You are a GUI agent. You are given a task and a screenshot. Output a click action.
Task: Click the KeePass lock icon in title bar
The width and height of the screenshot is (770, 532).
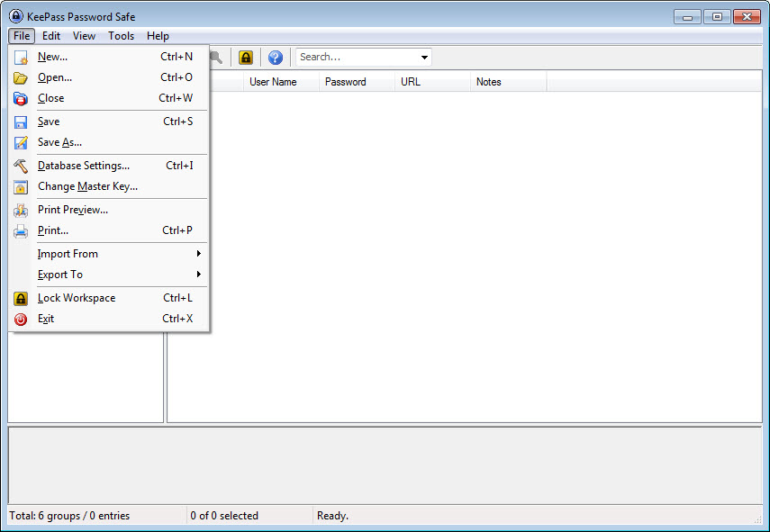pos(15,16)
